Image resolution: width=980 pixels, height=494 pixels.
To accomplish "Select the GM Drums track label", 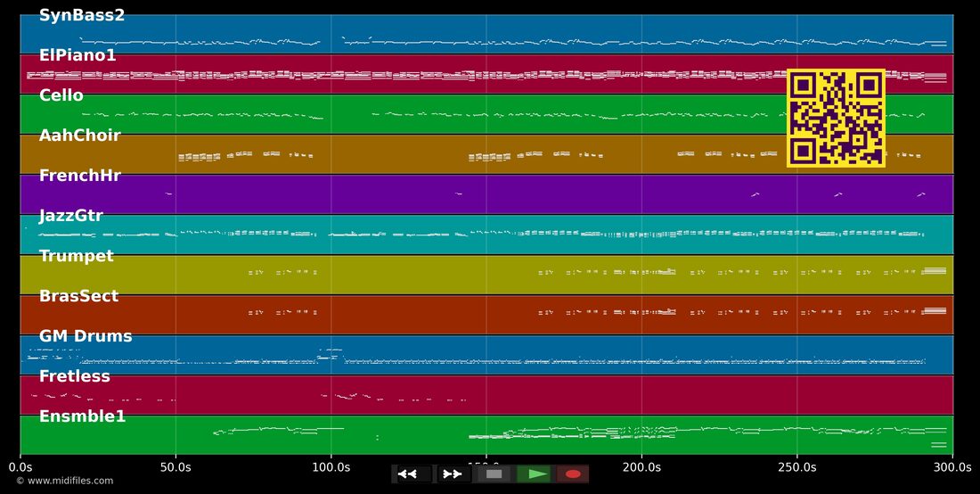I will pyautogui.click(x=86, y=336).
